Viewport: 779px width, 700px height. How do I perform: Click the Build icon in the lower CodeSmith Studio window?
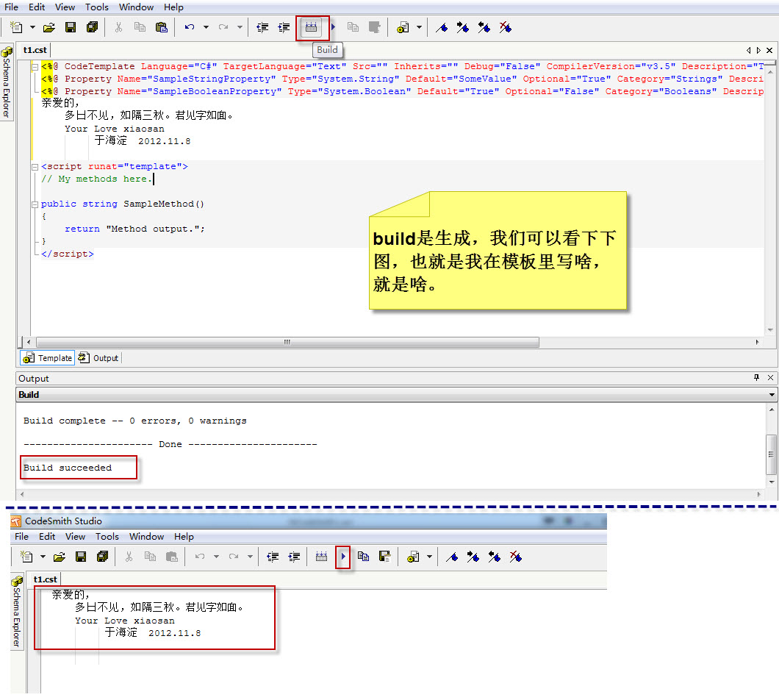point(321,557)
